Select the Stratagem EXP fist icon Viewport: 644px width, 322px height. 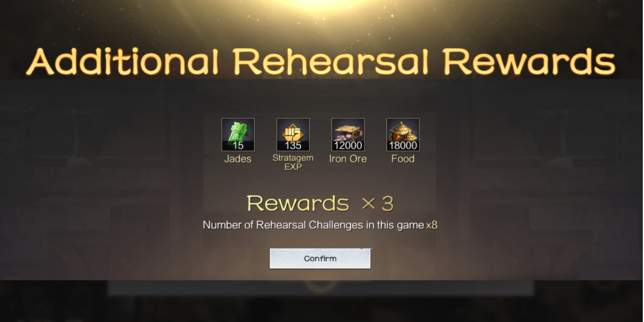[x=293, y=135]
